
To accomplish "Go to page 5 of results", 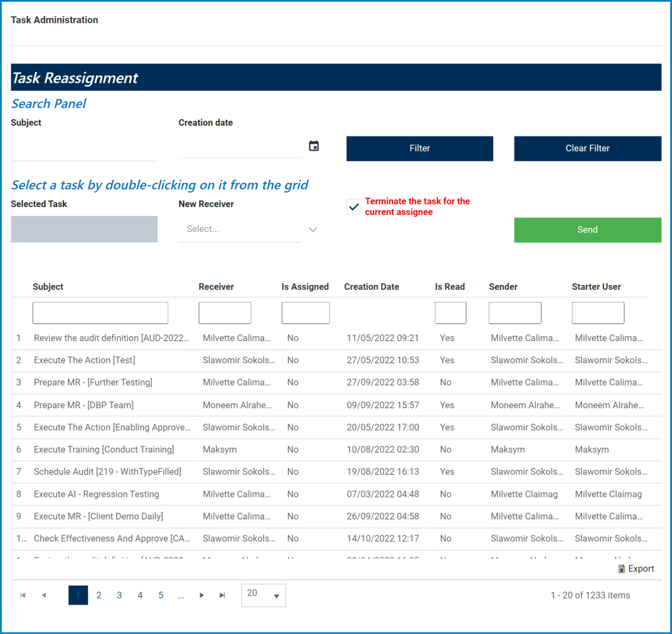I will [161, 595].
